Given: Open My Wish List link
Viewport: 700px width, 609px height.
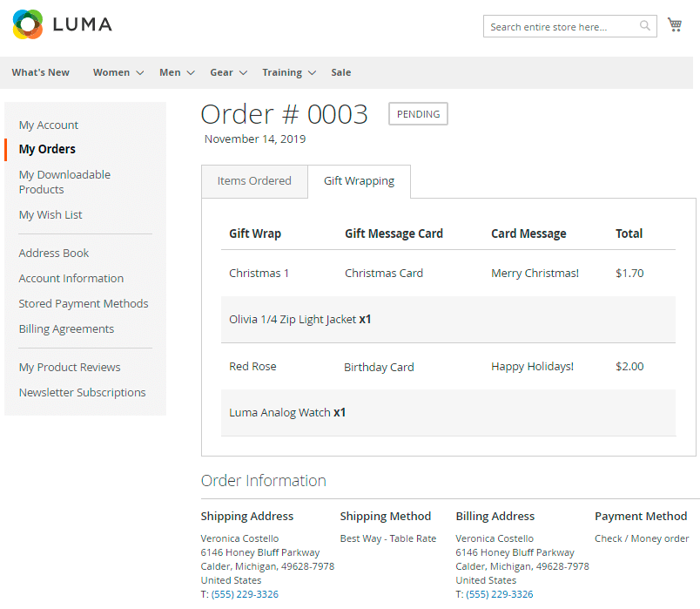Looking at the screenshot, I should tap(50, 214).
